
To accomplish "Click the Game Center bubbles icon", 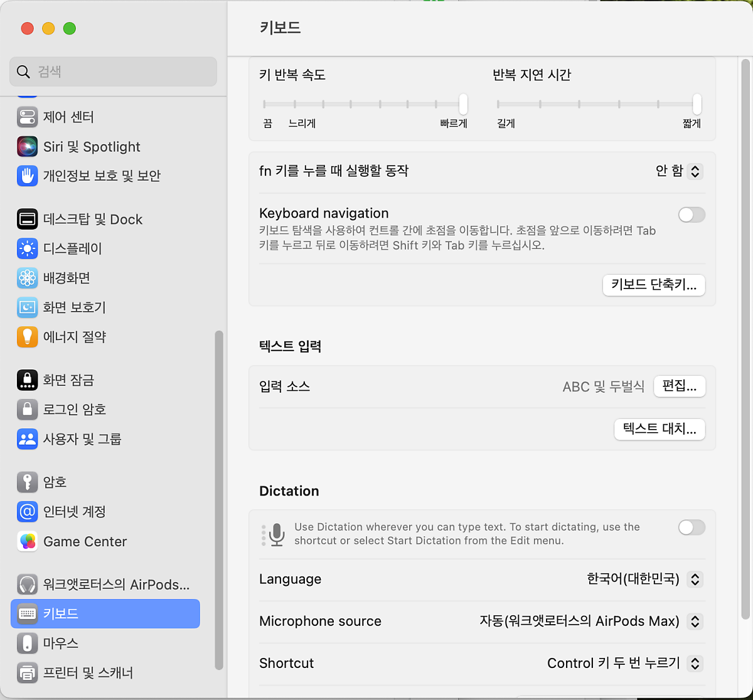I will 27,541.
